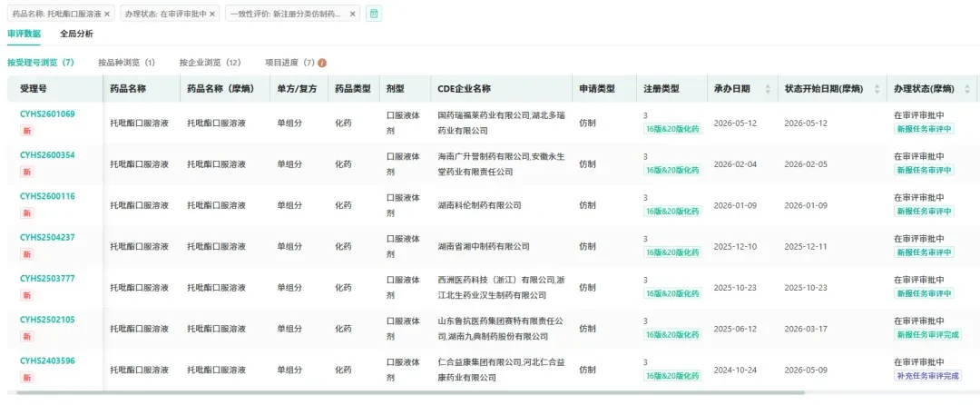Open acceptance number CYHS2600354
The image size is (980, 405).
47,155
